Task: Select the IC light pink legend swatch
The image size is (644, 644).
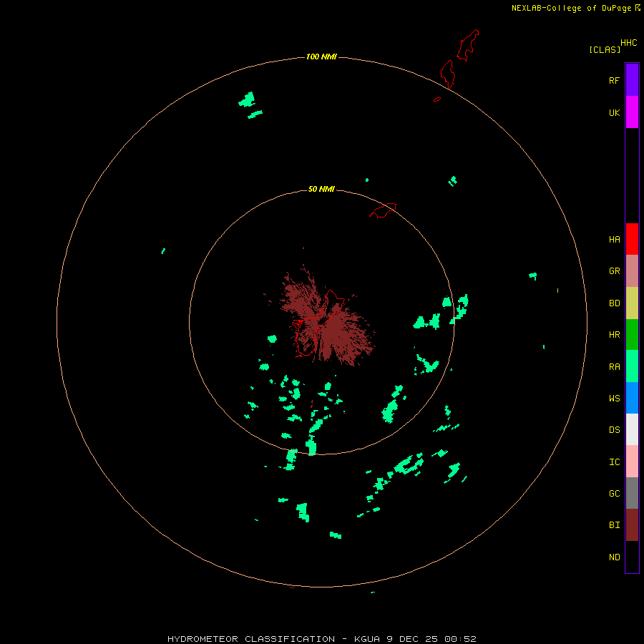Action: click(x=632, y=462)
